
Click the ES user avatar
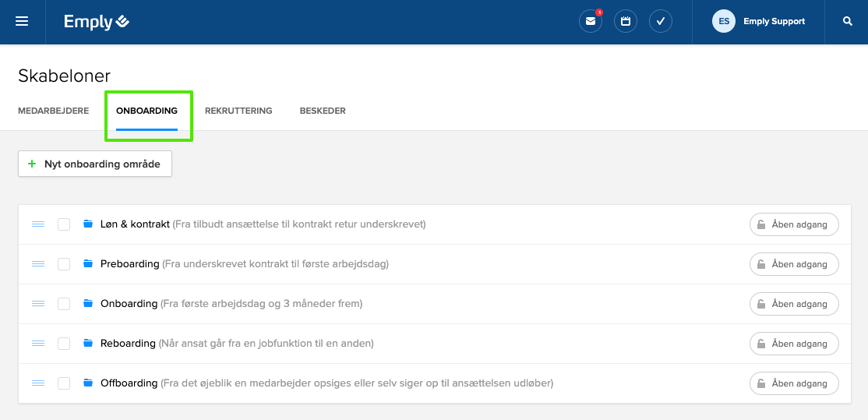[724, 22]
